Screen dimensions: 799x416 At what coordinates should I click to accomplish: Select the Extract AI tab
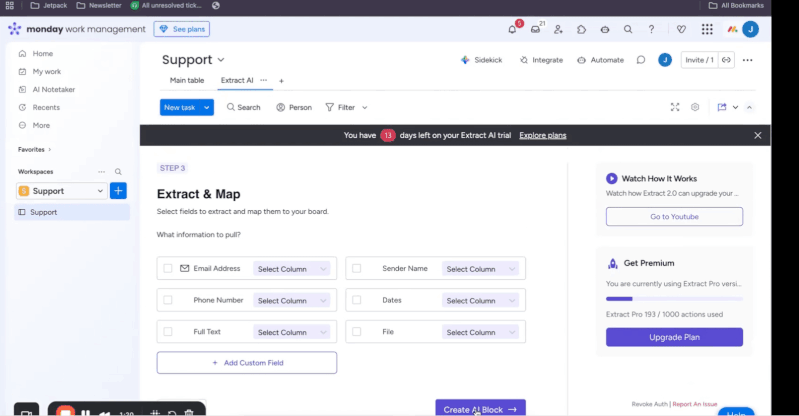tap(237, 80)
